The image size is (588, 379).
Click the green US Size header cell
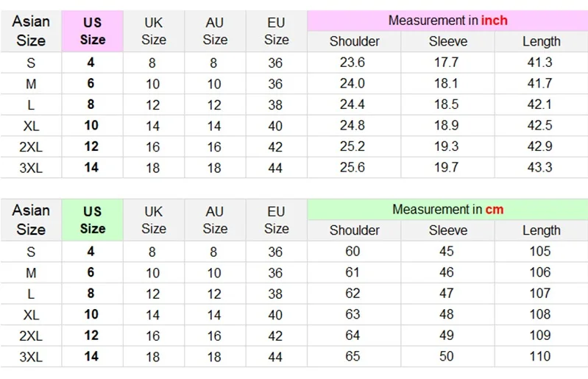[93, 220]
